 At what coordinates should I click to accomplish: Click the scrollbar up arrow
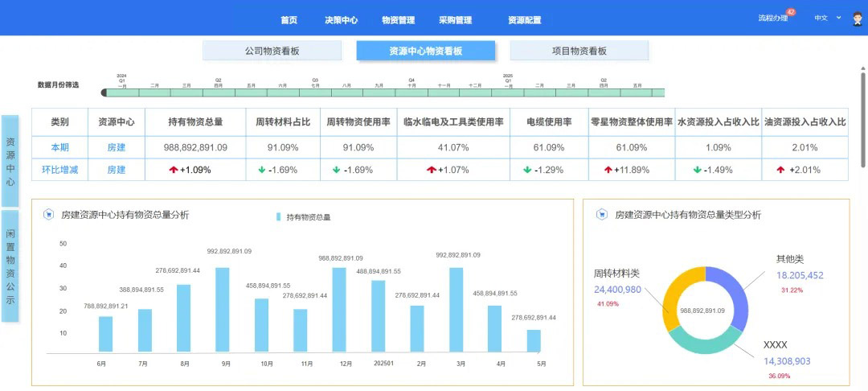point(862,68)
